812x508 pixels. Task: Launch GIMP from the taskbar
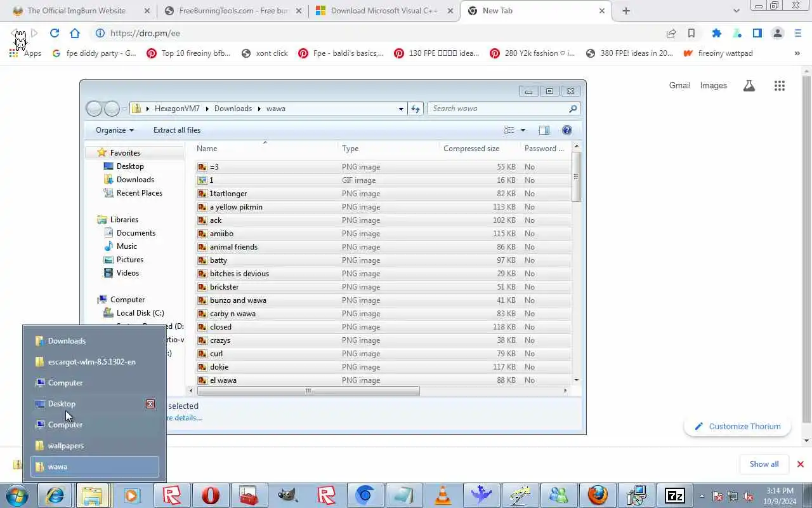pyautogui.click(x=287, y=495)
